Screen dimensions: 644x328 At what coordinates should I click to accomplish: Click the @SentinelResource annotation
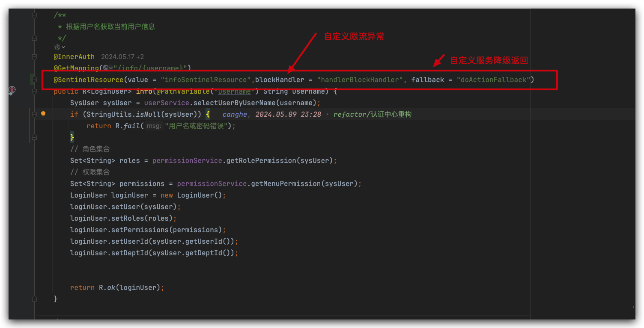[89, 80]
